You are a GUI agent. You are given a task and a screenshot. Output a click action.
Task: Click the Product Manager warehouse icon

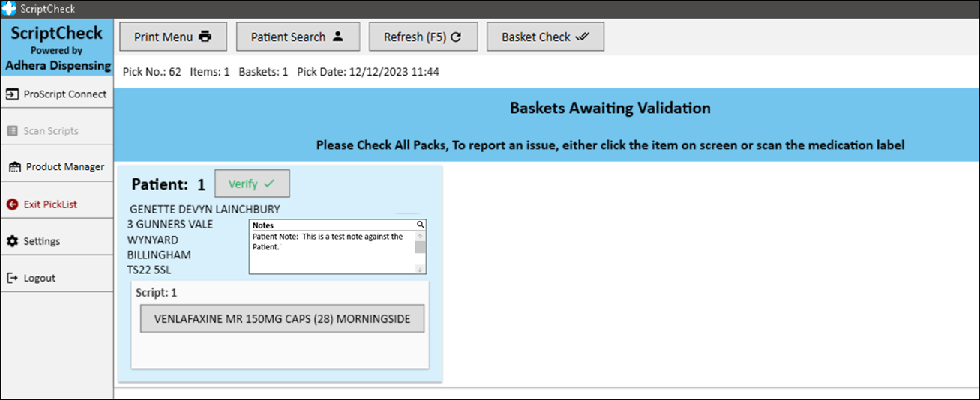click(x=15, y=167)
